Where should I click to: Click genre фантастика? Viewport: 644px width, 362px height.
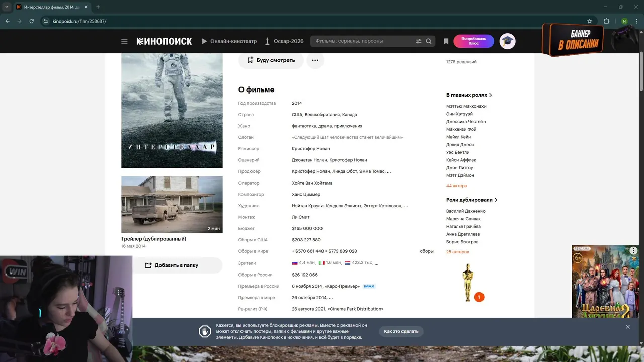[304, 126]
